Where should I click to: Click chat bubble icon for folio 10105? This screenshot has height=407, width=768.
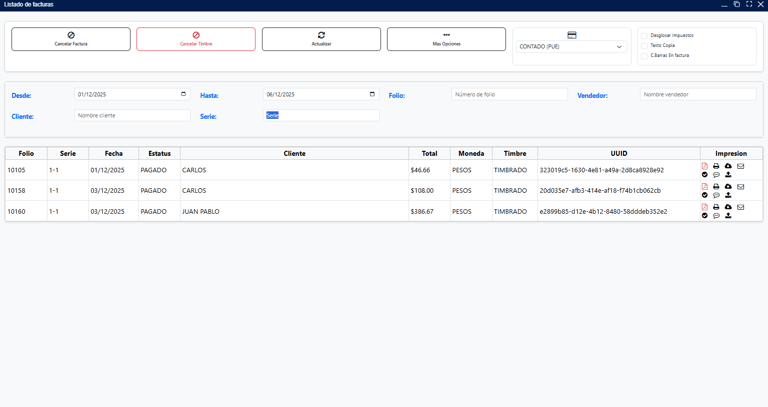click(716, 174)
